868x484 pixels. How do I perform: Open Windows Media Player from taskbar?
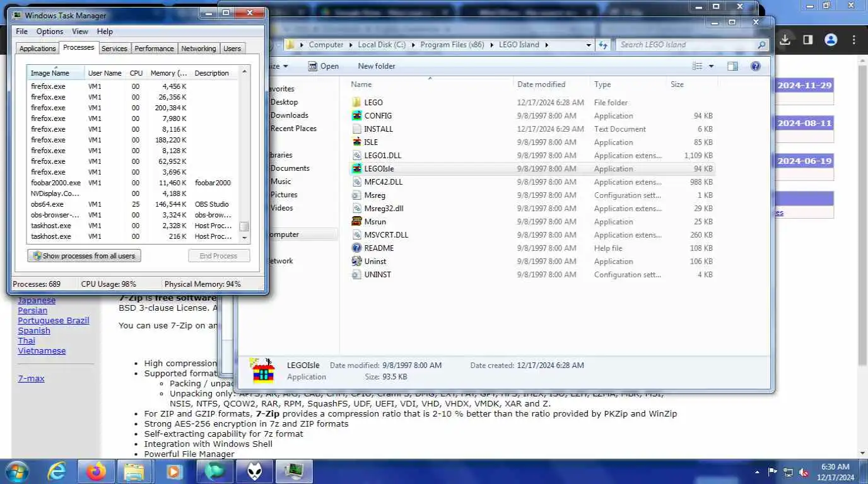(174, 471)
